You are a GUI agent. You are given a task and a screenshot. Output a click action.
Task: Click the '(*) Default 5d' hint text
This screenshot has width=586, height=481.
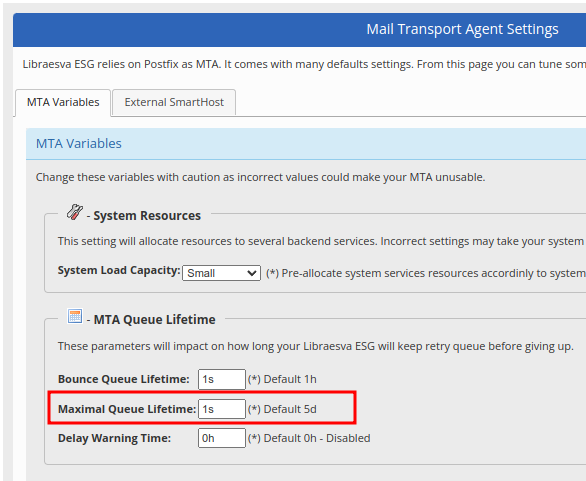pyautogui.click(x=282, y=409)
